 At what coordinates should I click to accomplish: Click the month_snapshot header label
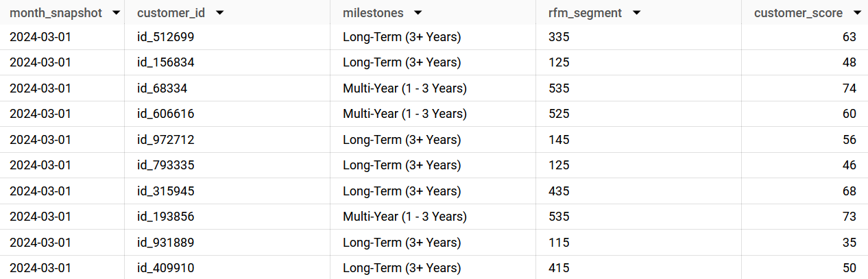pyautogui.click(x=56, y=13)
